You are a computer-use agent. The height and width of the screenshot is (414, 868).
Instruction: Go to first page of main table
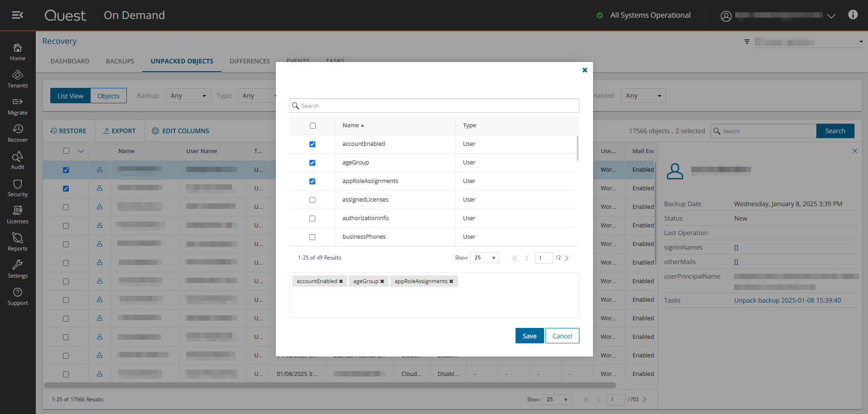[587, 400]
